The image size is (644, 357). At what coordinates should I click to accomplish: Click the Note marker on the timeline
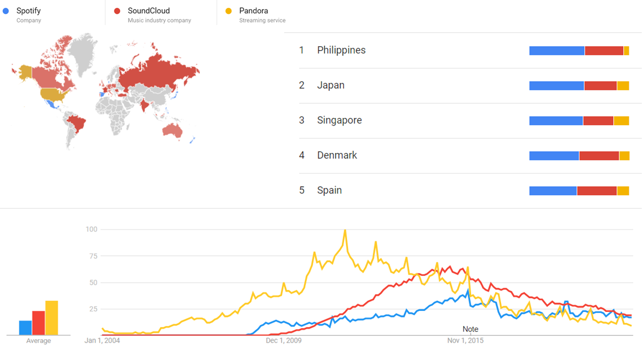point(470,329)
